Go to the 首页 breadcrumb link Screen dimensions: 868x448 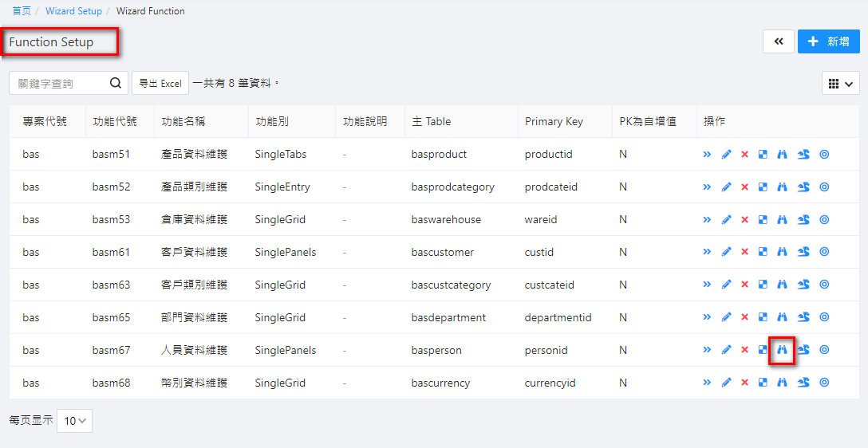22,11
